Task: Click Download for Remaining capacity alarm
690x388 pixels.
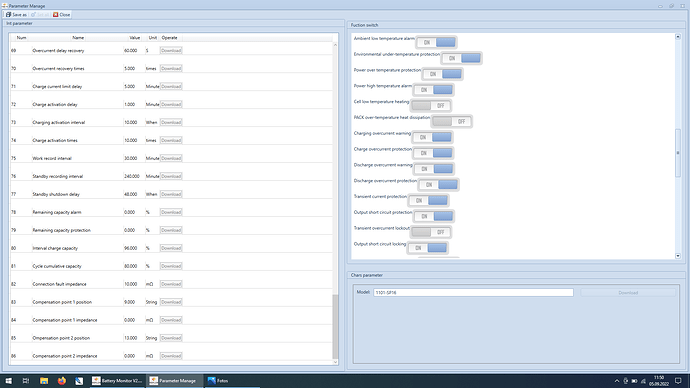Action: 171,212
